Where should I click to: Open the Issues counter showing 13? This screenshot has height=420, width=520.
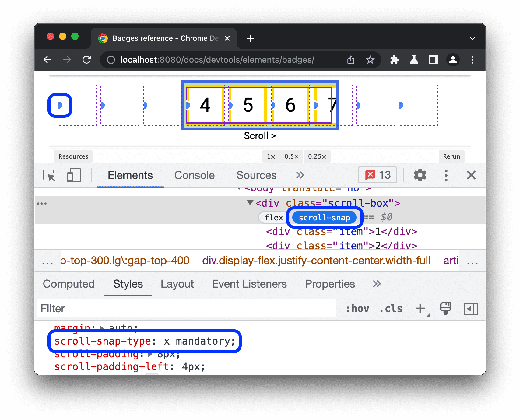click(378, 175)
